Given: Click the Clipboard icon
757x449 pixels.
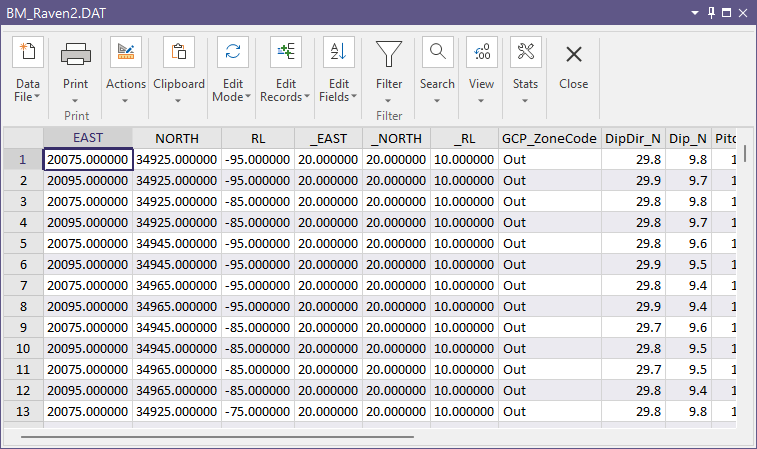Looking at the screenshot, I should click(x=179, y=53).
